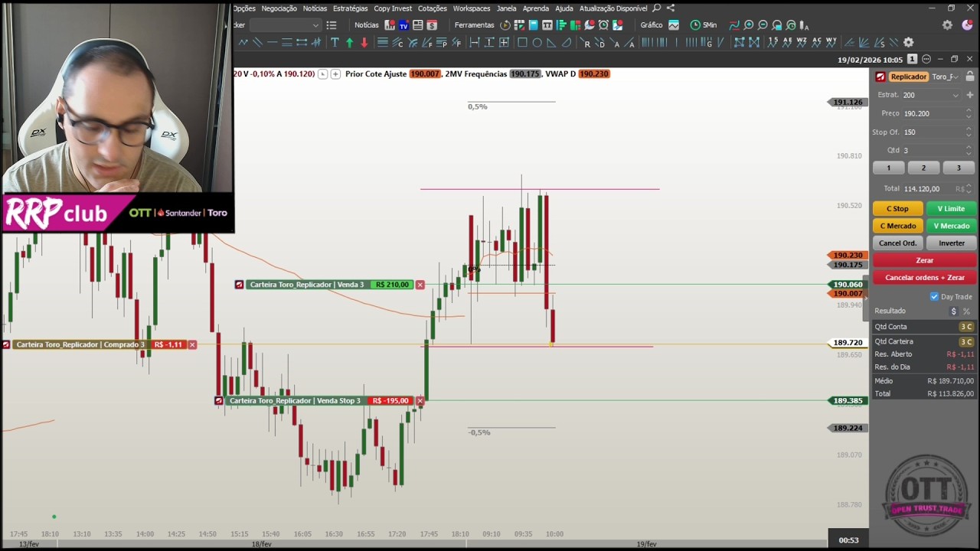
Task: Click the padlock icon in order panel
Action: coord(969,77)
